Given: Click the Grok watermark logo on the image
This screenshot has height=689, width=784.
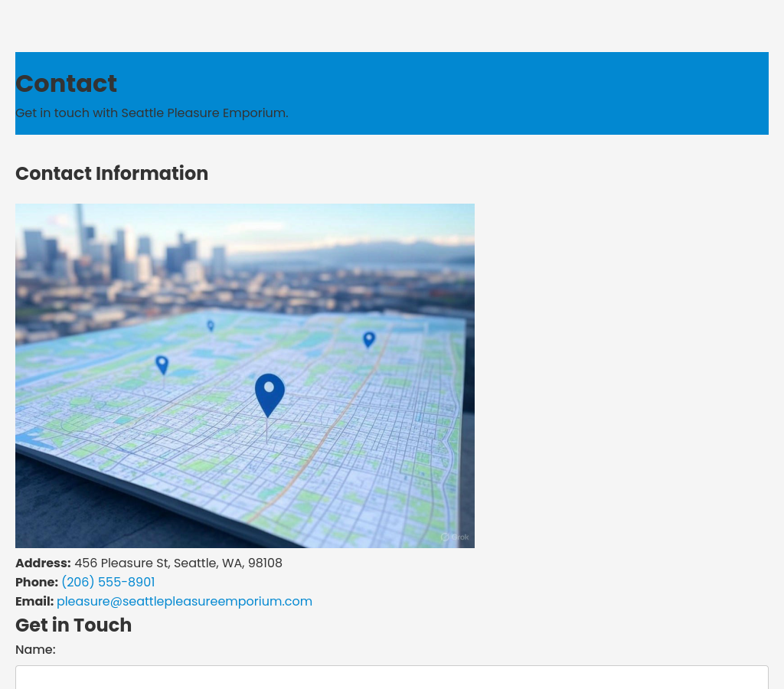Looking at the screenshot, I should point(455,537).
